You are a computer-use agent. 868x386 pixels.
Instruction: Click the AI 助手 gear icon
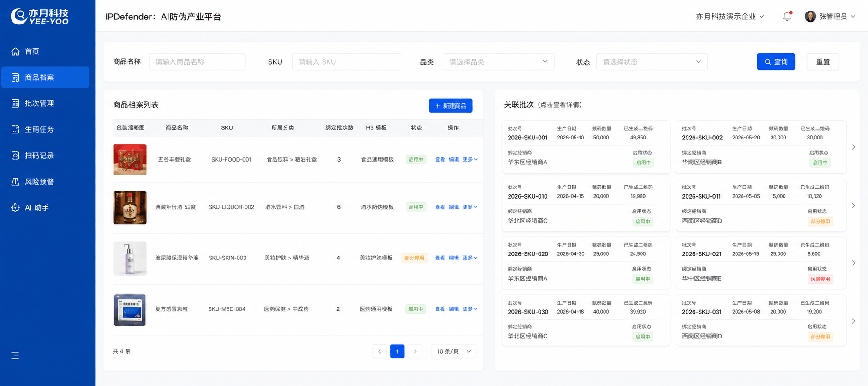click(15, 208)
